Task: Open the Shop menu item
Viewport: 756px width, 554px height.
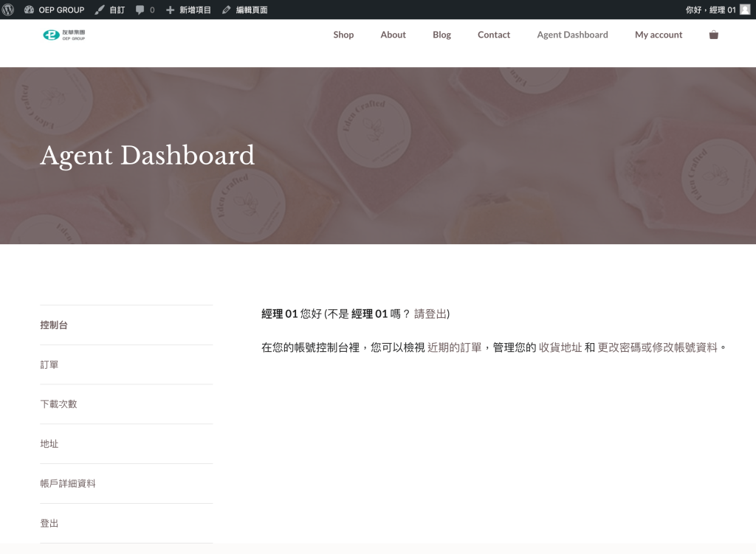Action: coord(343,35)
